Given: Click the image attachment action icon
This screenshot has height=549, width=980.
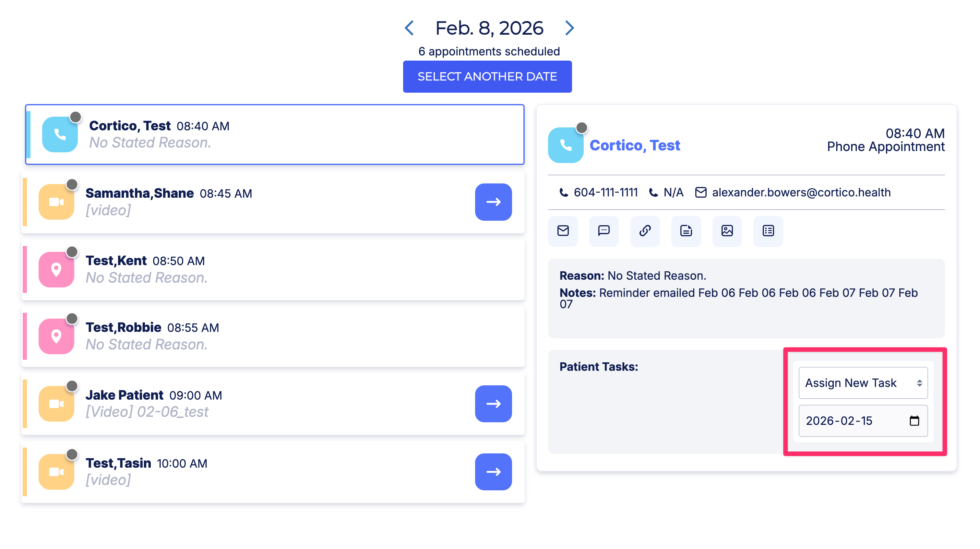Looking at the screenshot, I should [x=727, y=231].
